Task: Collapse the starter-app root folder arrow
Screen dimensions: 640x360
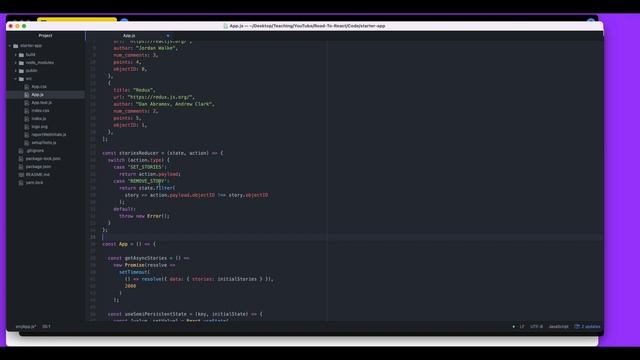Action: [10, 46]
